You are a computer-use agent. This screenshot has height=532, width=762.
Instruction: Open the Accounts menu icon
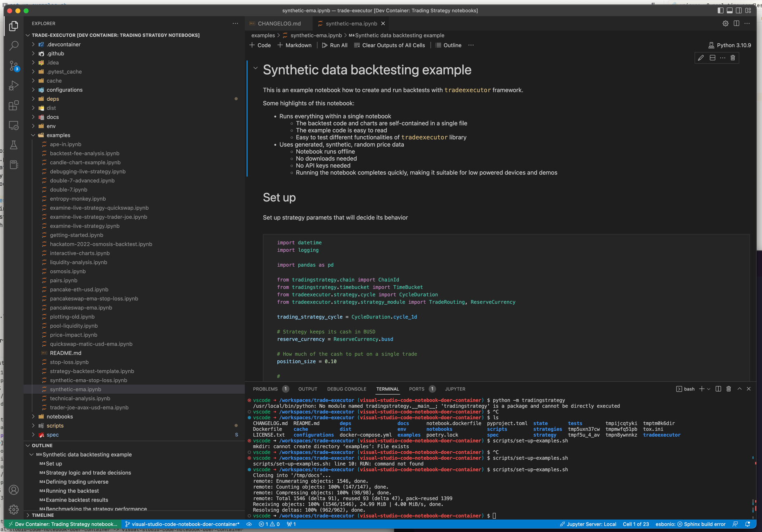coord(14,490)
